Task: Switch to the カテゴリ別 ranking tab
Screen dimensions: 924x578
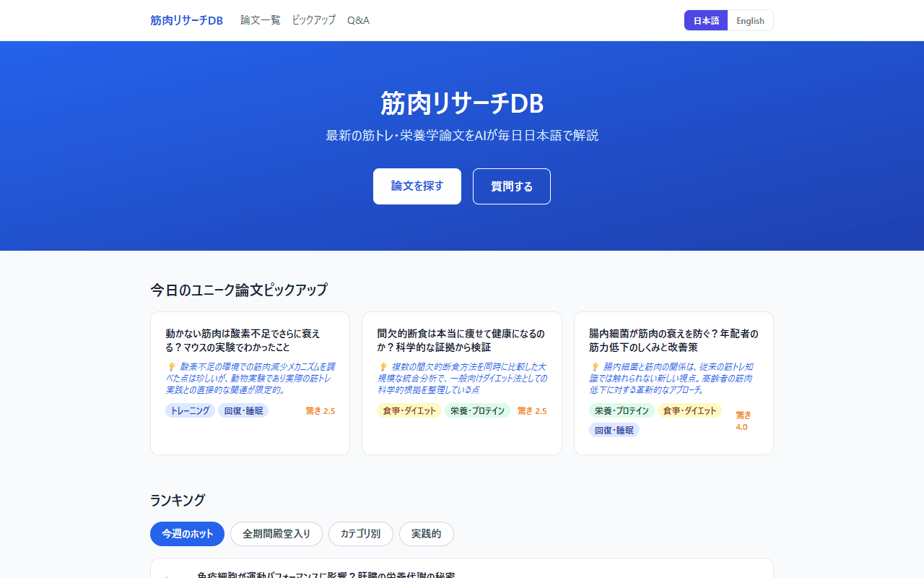Action: (361, 534)
